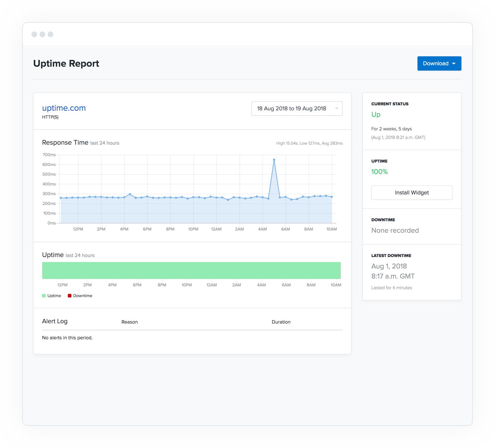Viewport: 495px width, 448px height.
Task: Click the '700ms' y-axis label
Action: point(49,155)
